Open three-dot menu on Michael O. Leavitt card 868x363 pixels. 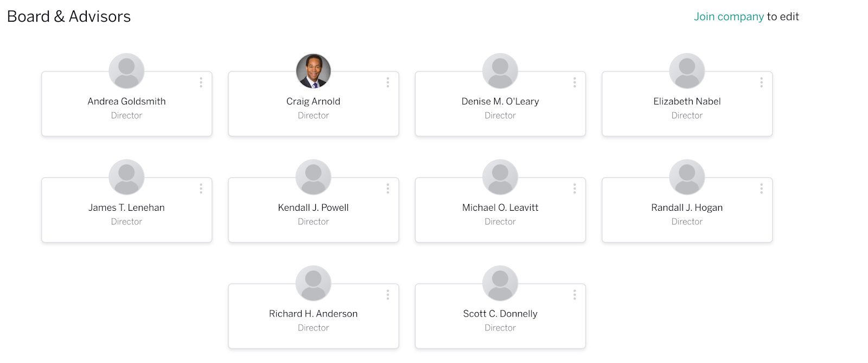point(575,189)
